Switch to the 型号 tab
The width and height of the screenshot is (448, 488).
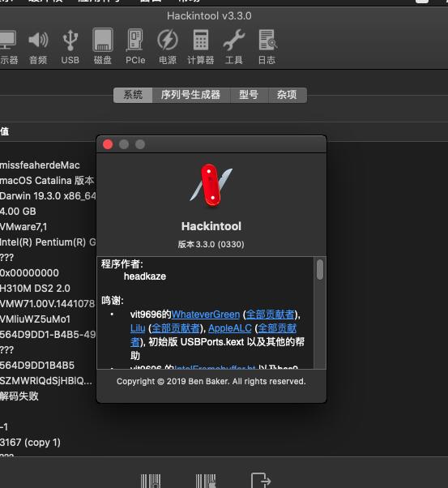(x=249, y=95)
